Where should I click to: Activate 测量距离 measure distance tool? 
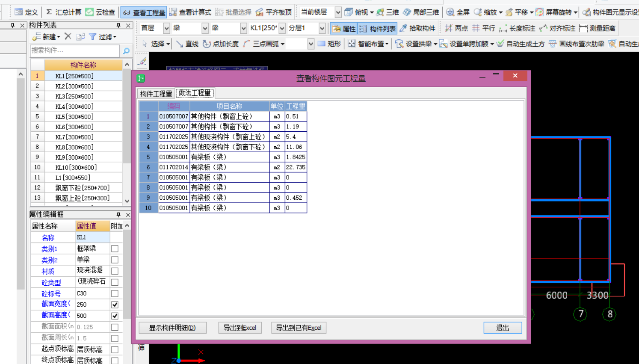pos(597,28)
